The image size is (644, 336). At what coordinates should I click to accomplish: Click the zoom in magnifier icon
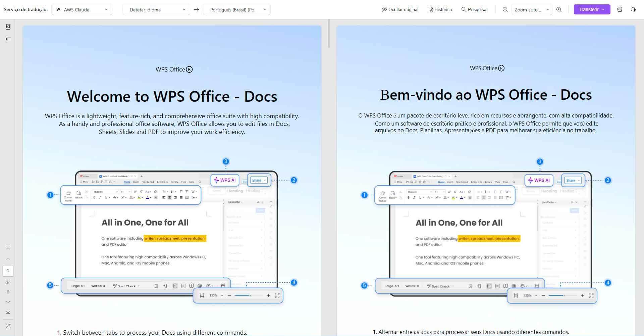click(x=559, y=9)
